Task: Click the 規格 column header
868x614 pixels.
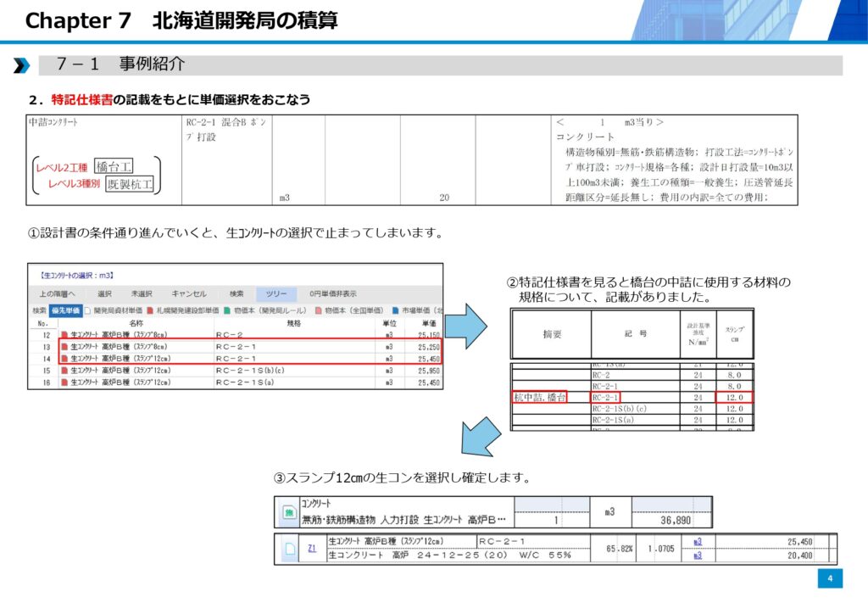Action: [x=293, y=323]
